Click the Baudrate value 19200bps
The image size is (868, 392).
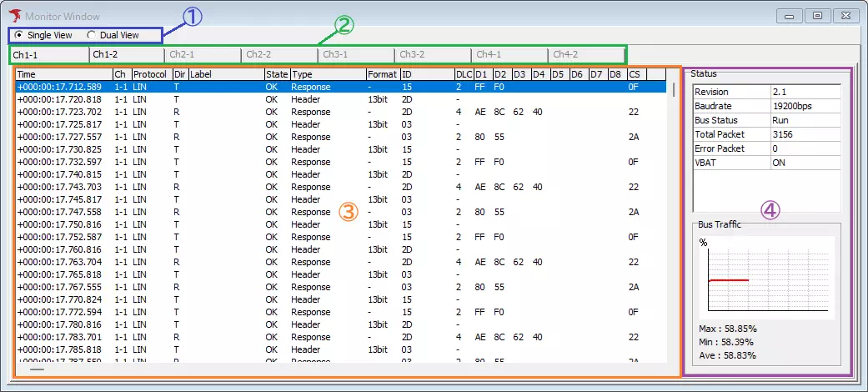tap(805, 106)
